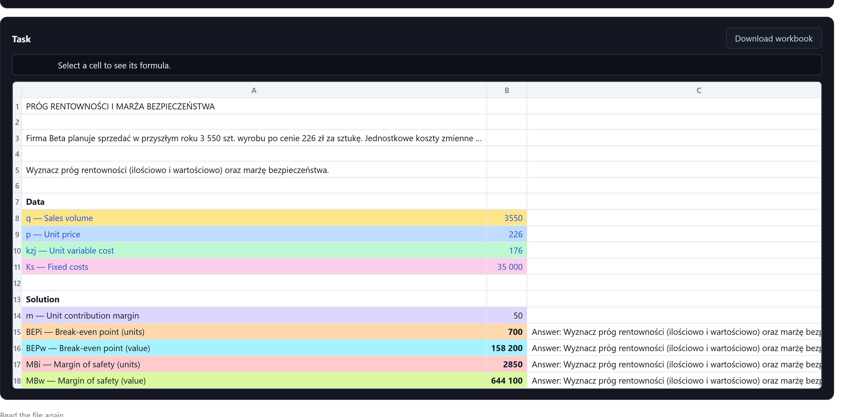Select the cell starting 'Firma Beta planuje sprzedać'
The height and width of the screenshot is (417, 868).
(x=254, y=138)
